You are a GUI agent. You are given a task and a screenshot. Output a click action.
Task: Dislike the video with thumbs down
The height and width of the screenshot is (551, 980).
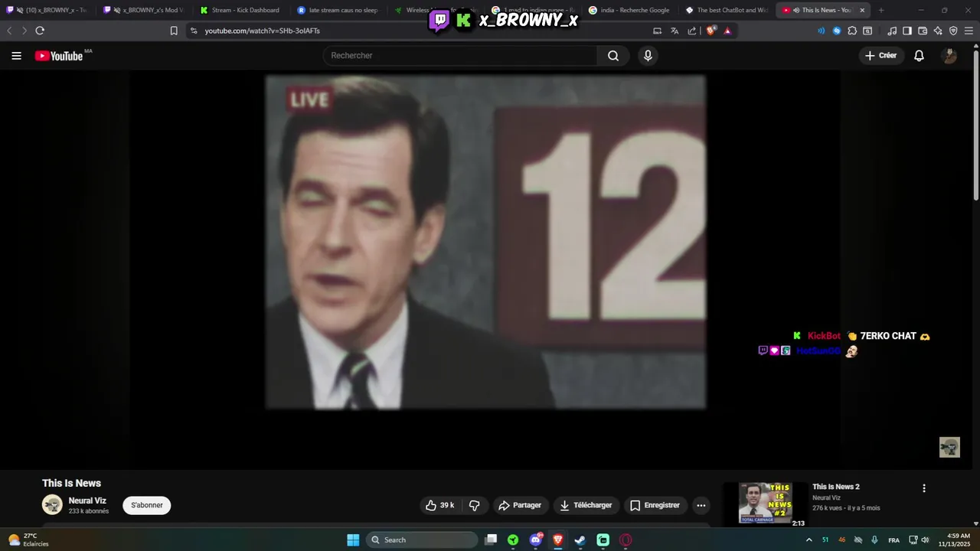point(475,505)
